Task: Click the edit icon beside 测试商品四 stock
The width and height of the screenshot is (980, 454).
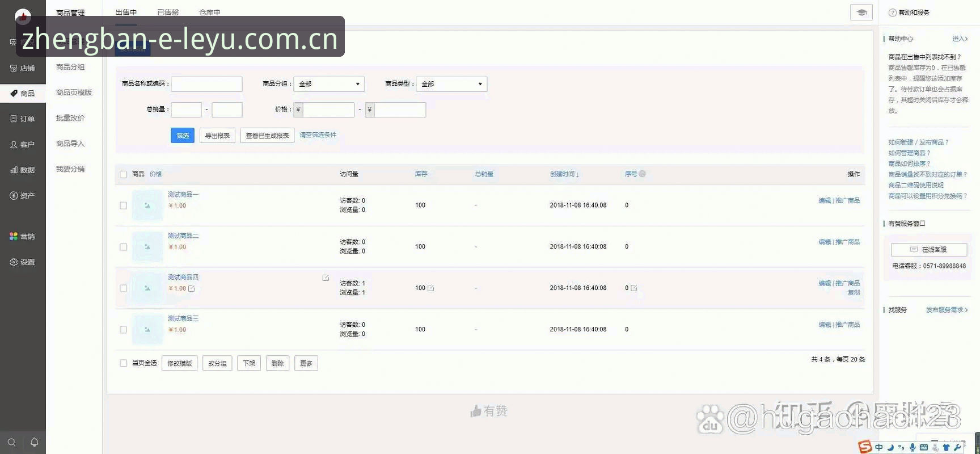Action: pos(431,288)
